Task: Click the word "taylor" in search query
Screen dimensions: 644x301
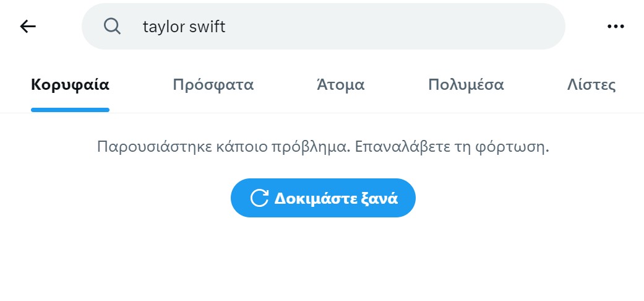Action: tap(163, 27)
